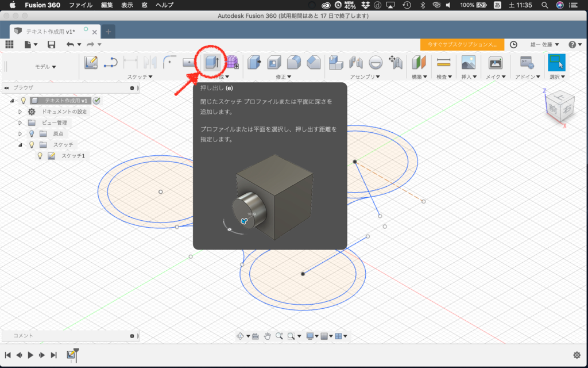Click the As-built Joint icon
The width and height of the screenshot is (588, 368).
click(x=376, y=62)
